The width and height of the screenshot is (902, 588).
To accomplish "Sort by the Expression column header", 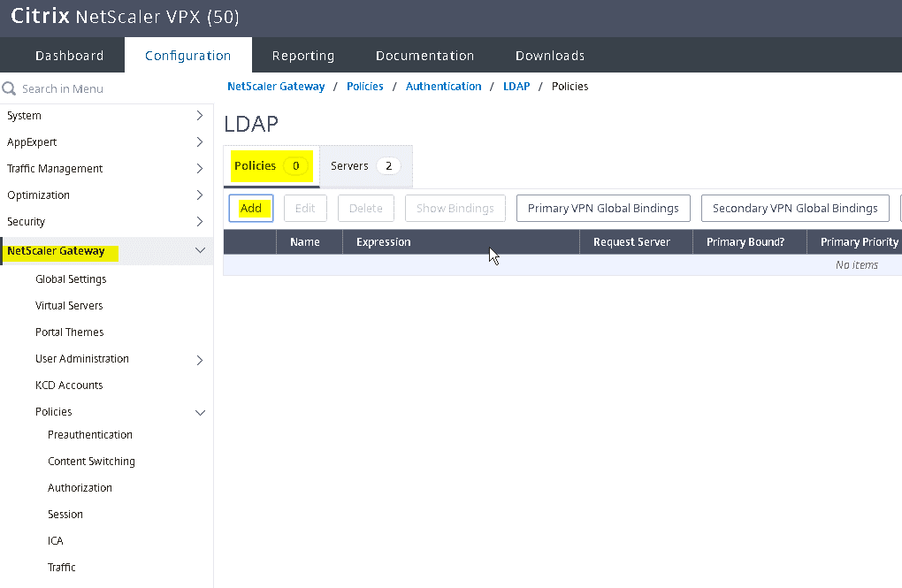I will 383,242.
